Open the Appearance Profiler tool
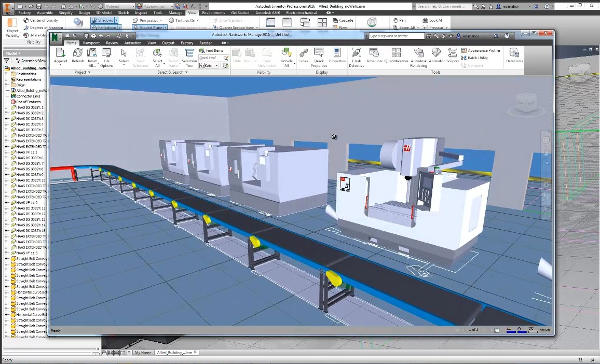 (x=481, y=50)
